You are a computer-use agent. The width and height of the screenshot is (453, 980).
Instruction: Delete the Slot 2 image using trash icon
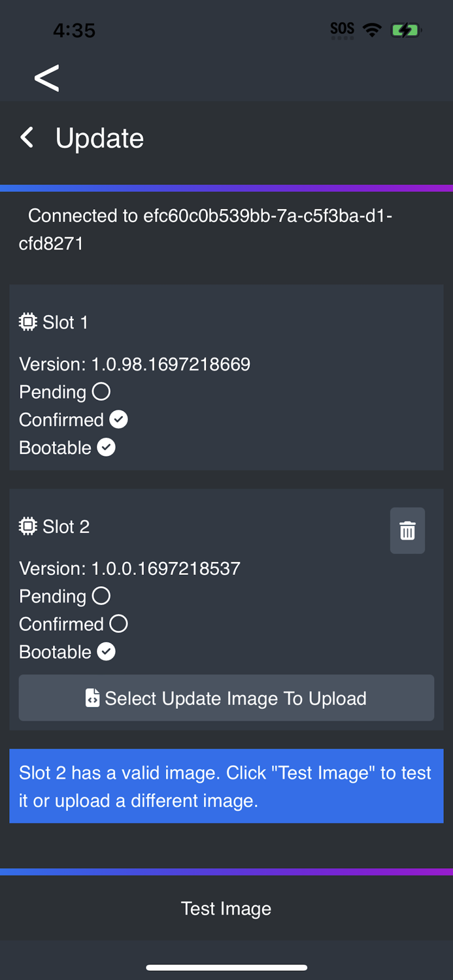pyautogui.click(x=407, y=531)
